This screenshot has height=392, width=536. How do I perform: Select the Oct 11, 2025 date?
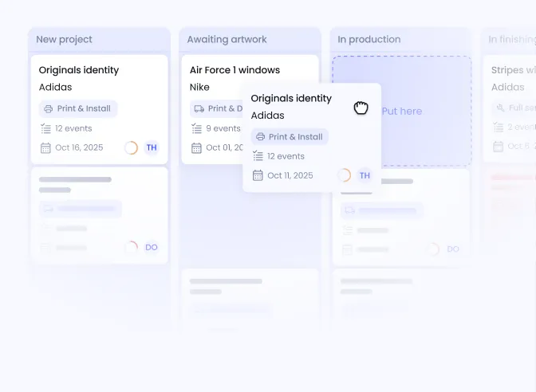[290, 175]
